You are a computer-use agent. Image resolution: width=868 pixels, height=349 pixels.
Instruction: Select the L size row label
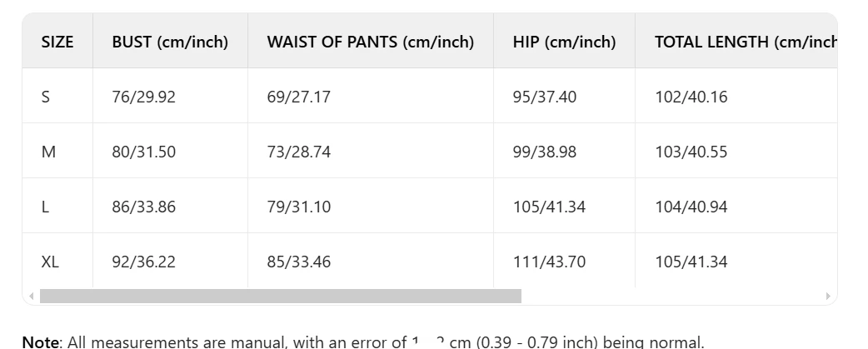tap(45, 207)
